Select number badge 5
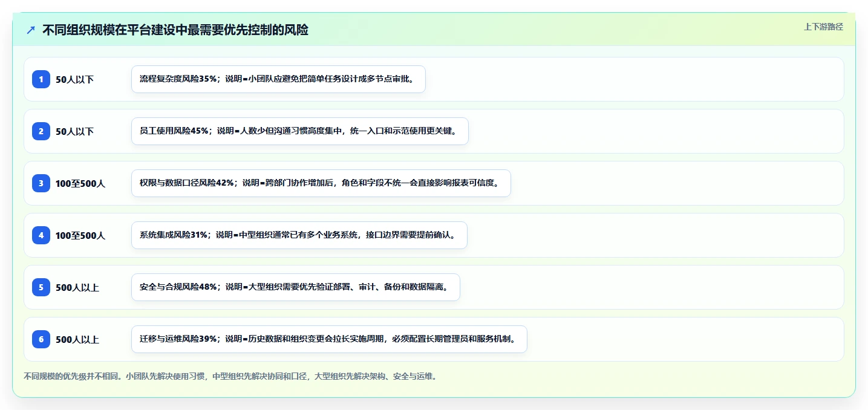This screenshot has height=410, width=868. 41,287
